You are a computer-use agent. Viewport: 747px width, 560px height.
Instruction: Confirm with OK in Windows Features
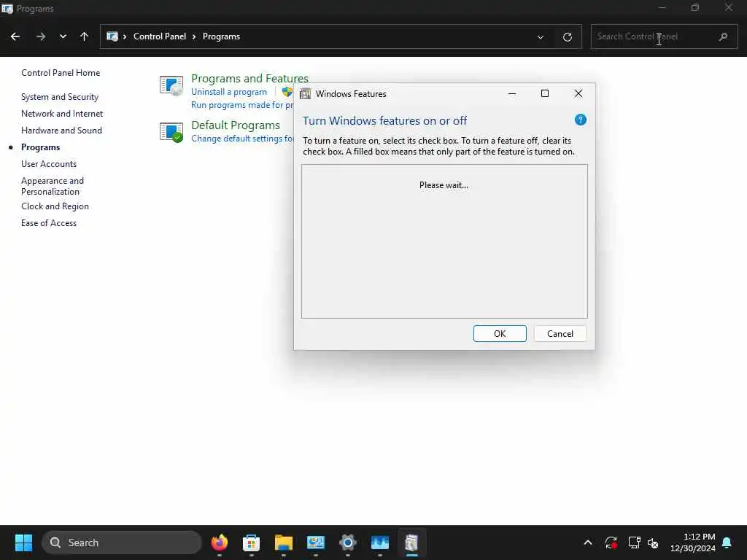click(x=500, y=334)
